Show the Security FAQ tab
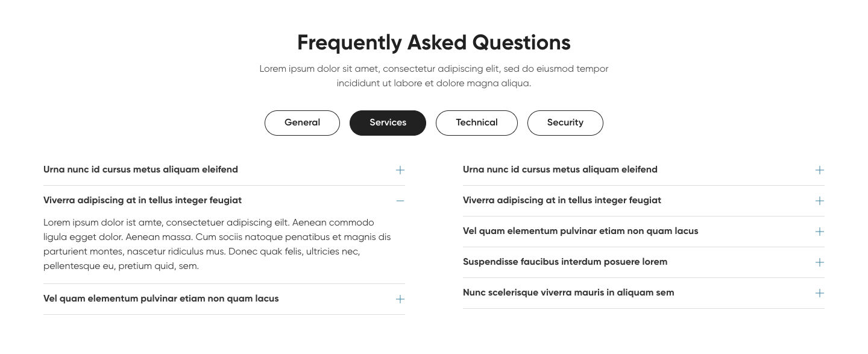 [x=565, y=123]
